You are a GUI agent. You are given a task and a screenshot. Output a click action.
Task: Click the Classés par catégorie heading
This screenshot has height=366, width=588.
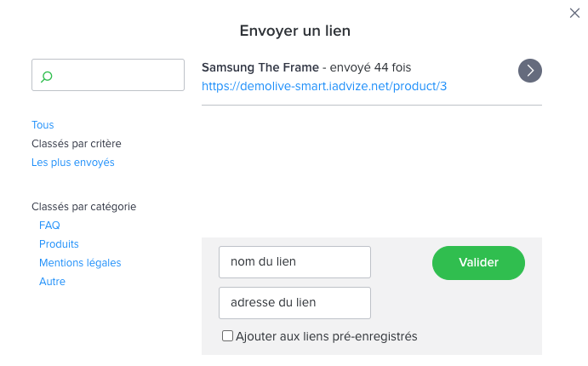(83, 207)
